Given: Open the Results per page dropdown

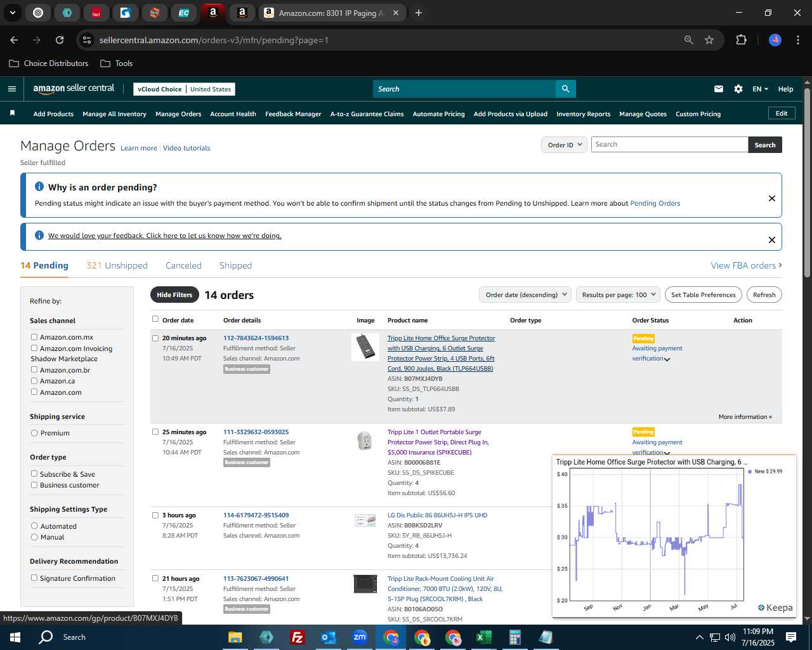Looking at the screenshot, I should tap(618, 295).
